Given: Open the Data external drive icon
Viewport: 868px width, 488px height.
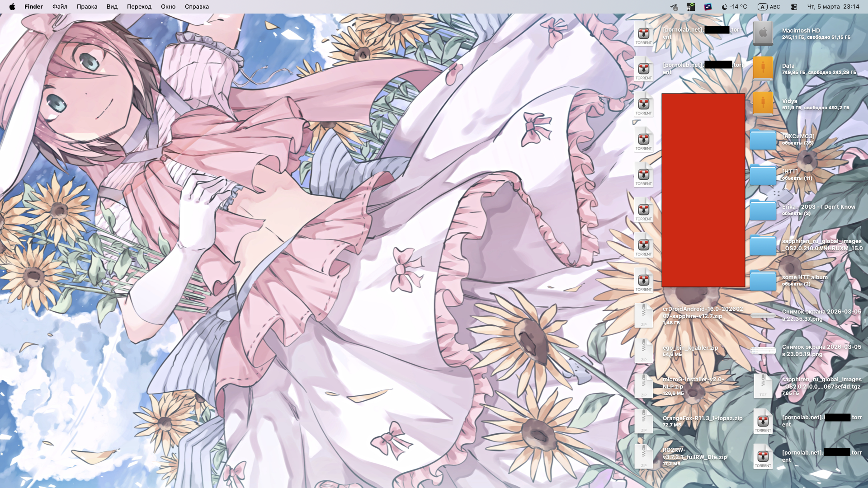Looking at the screenshot, I should coord(763,68).
